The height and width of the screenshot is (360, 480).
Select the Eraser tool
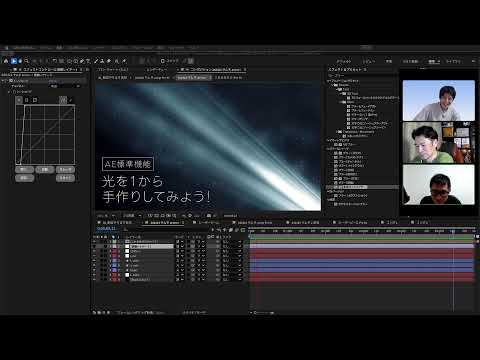(x=109, y=61)
